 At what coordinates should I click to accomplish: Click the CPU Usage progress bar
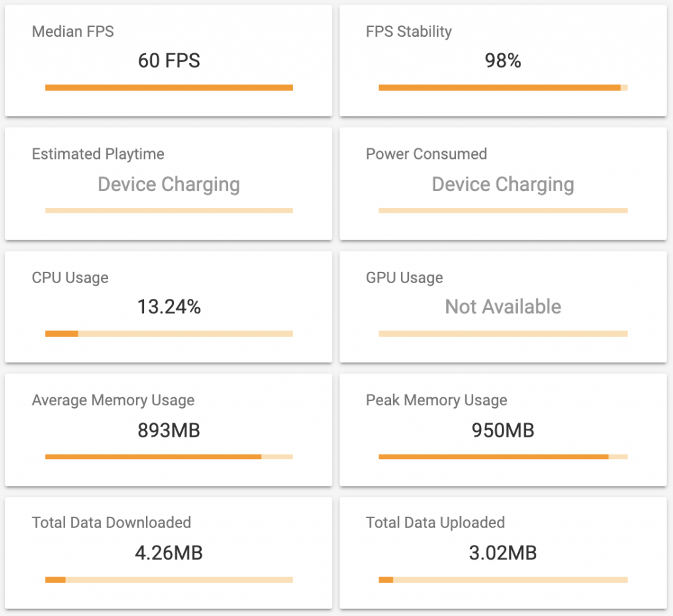169,334
